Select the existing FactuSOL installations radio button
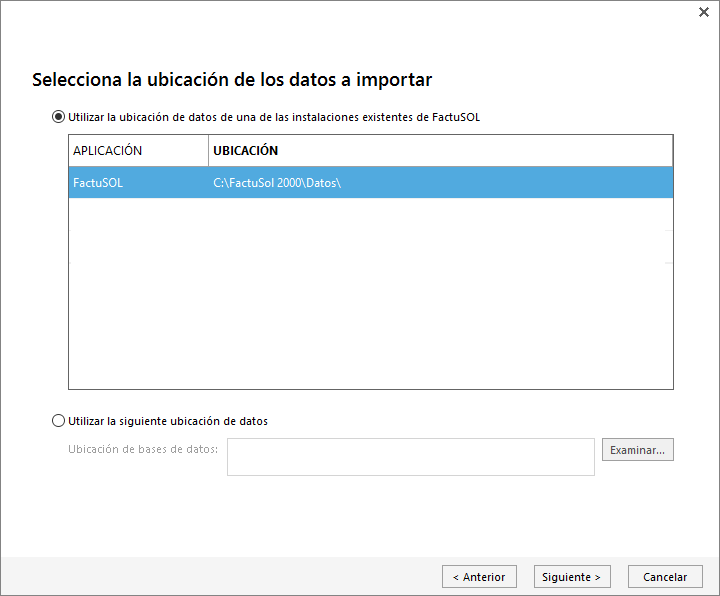 point(59,117)
